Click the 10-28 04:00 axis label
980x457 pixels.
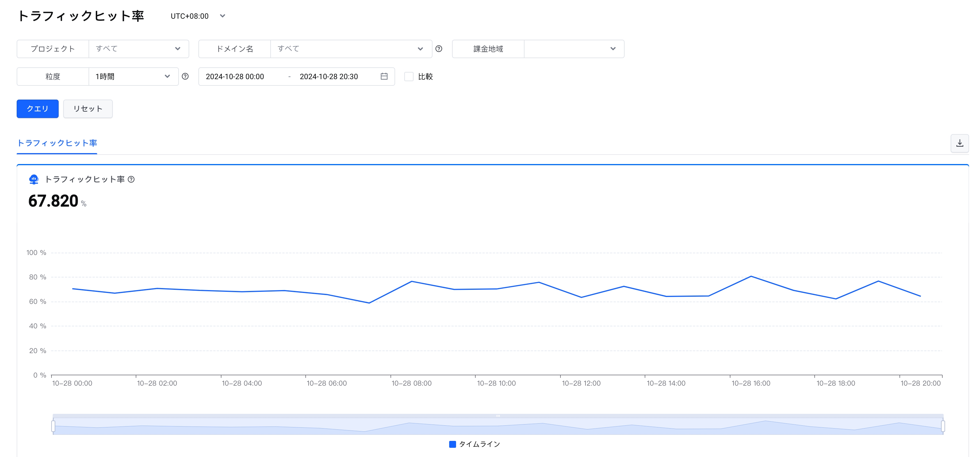(242, 383)
